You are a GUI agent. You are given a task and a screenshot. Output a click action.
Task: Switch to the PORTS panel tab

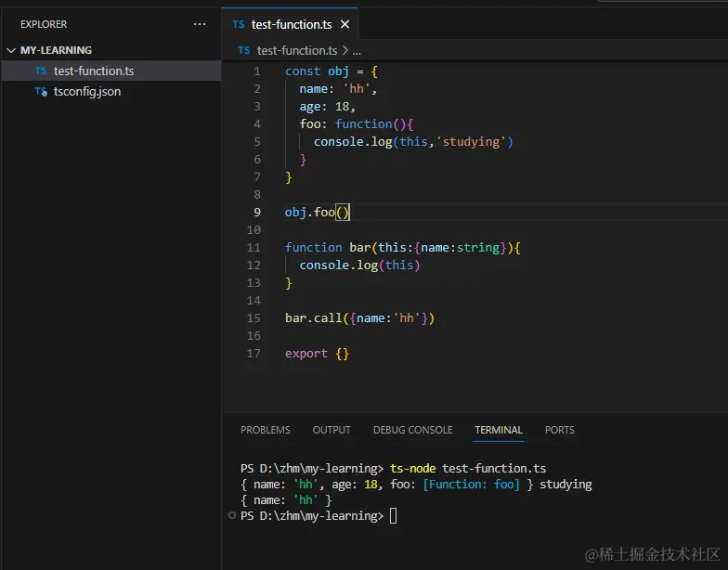pos(559,430)
